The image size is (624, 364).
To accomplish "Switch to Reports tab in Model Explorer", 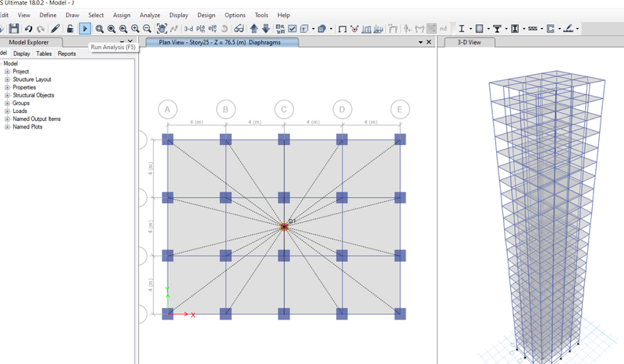I will coord(66,54).
